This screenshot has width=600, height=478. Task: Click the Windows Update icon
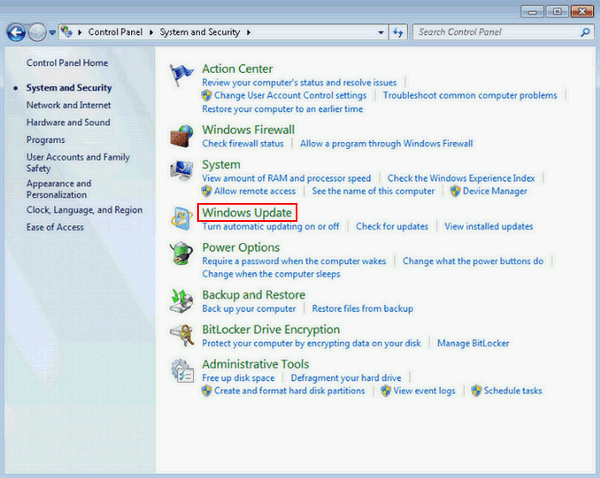(181, 219)
